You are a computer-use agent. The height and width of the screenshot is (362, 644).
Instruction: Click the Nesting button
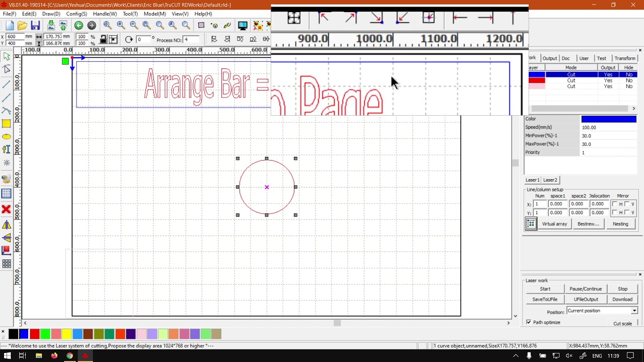620,224
